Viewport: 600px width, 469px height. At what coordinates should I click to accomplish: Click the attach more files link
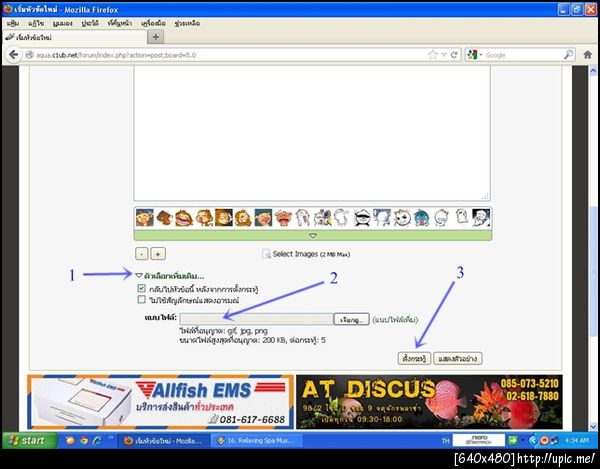click(x=395, y=319)
